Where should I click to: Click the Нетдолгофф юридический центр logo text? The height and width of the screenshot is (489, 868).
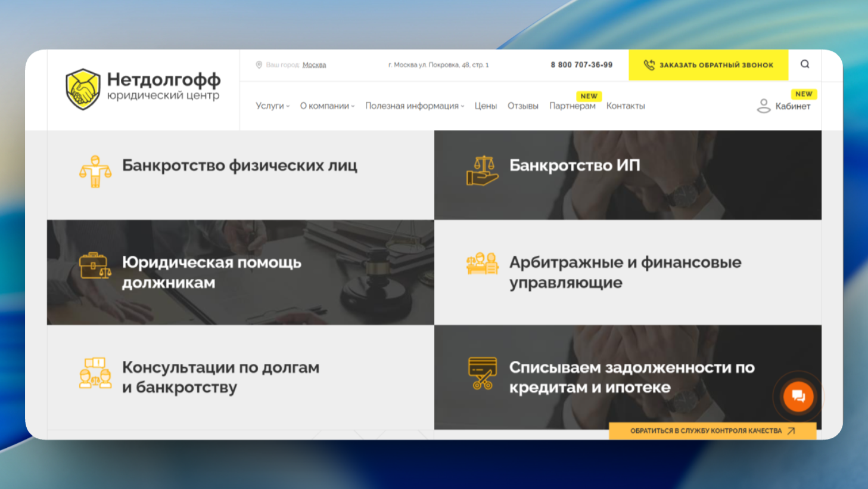pyautogui.click(x=164, y=86)
